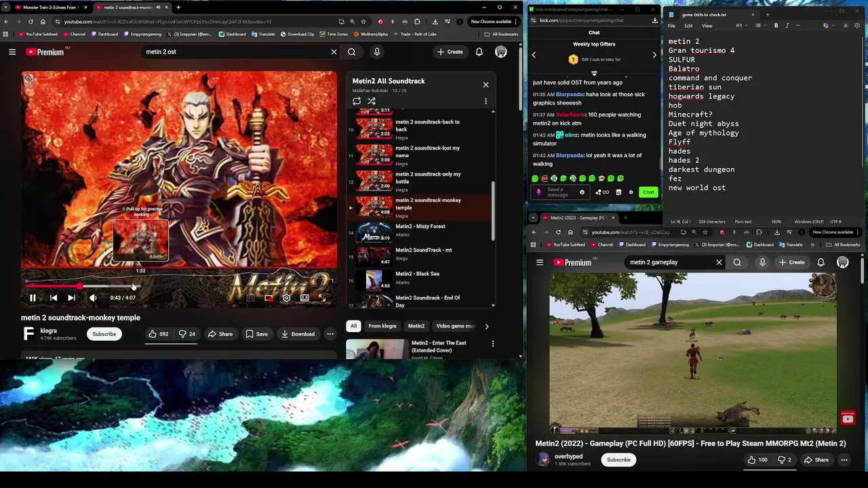The width and height of the screenshot is (868, 488).
Task: Open Notepad settings gear
Action: point(857,26)
